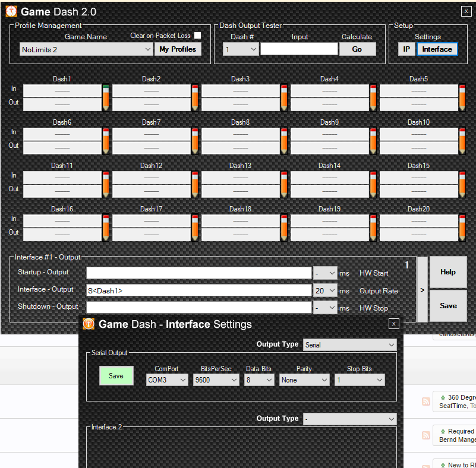Image resolution: width=476 pixels, height=468 pixels.
Task: Click the pencil icon next to Dash8
Action: tap(284, 141)
